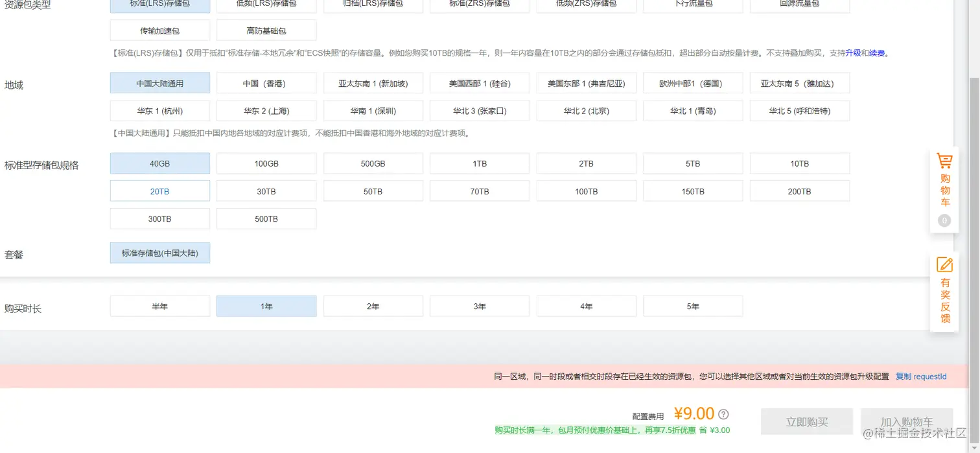Select the 50TB storage package size
Image resolution: width=980 pixels, height=453 pixels.
[373, 191]
